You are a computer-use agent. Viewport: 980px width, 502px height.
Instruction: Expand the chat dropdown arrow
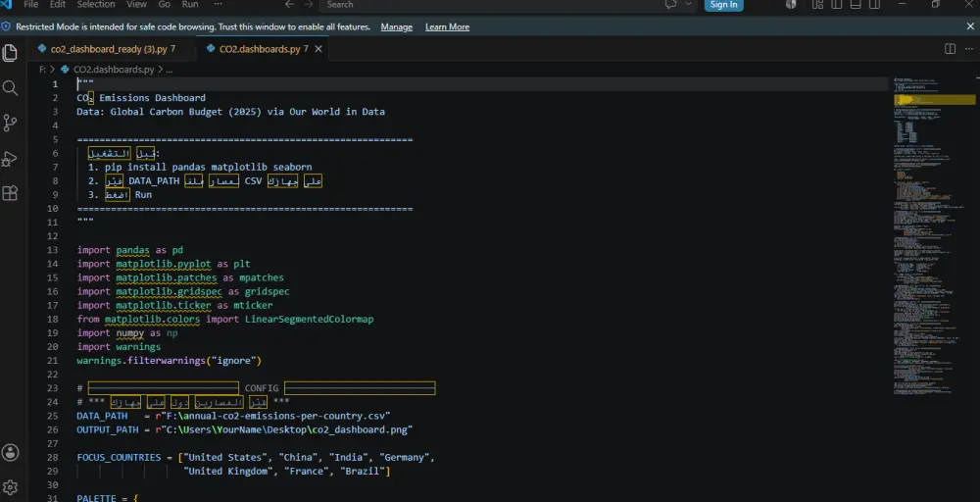[x=689, y=4]
